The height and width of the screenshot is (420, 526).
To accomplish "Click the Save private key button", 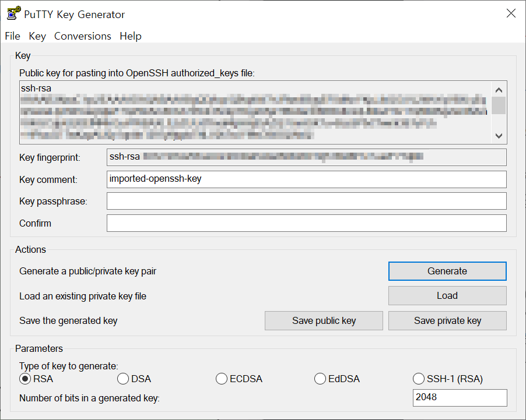I will coord(447,320).
